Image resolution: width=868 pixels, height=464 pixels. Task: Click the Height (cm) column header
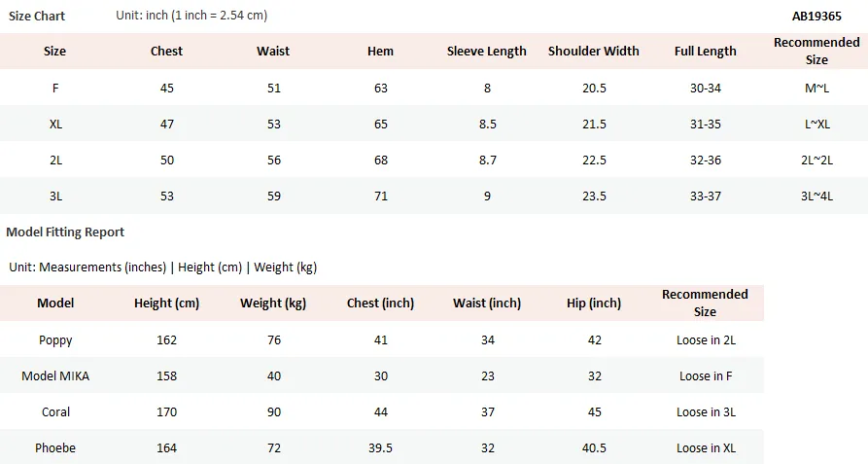(x=166, y=303)
